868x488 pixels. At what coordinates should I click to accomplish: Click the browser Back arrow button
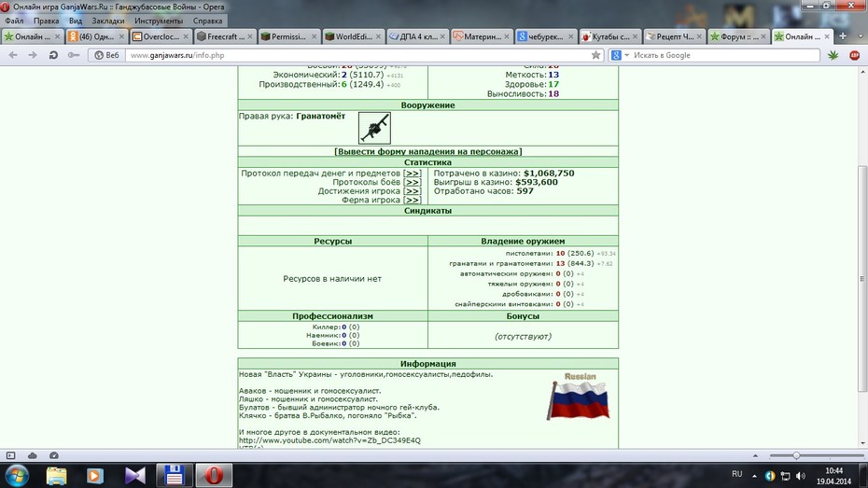13,55
